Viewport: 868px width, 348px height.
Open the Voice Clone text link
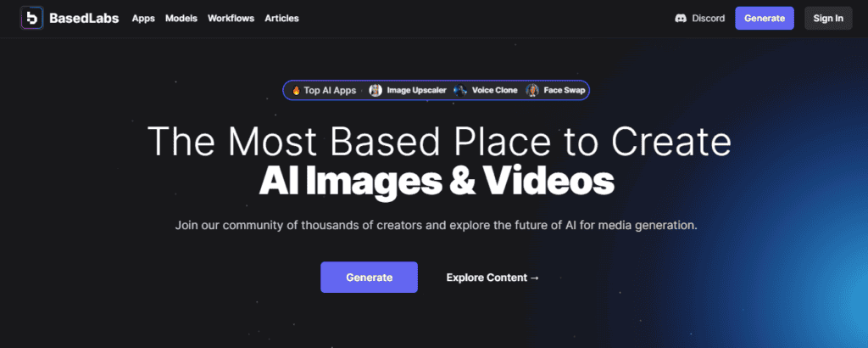(492, 90)
